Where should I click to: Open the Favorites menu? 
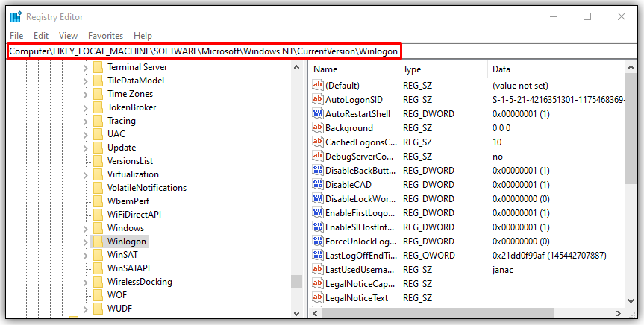point(105,36)
